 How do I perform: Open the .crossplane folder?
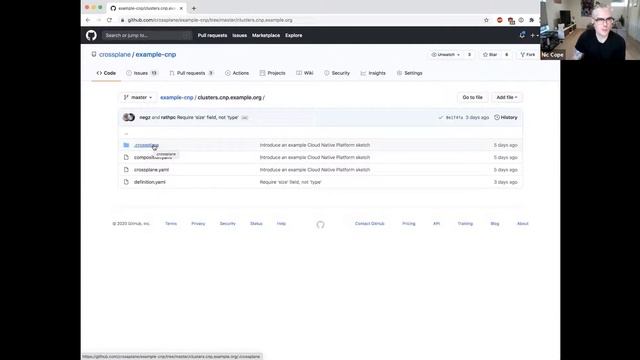[x=146, y=145]
